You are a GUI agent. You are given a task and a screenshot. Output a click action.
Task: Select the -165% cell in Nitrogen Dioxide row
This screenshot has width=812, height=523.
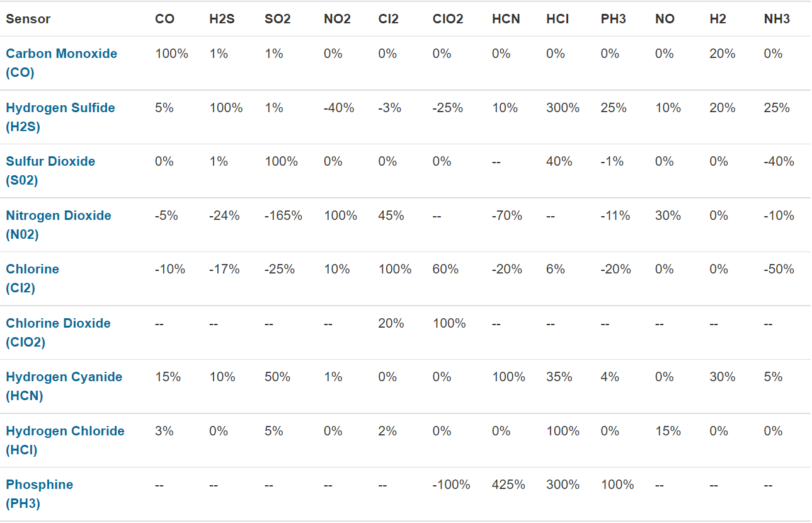[283, 216]
